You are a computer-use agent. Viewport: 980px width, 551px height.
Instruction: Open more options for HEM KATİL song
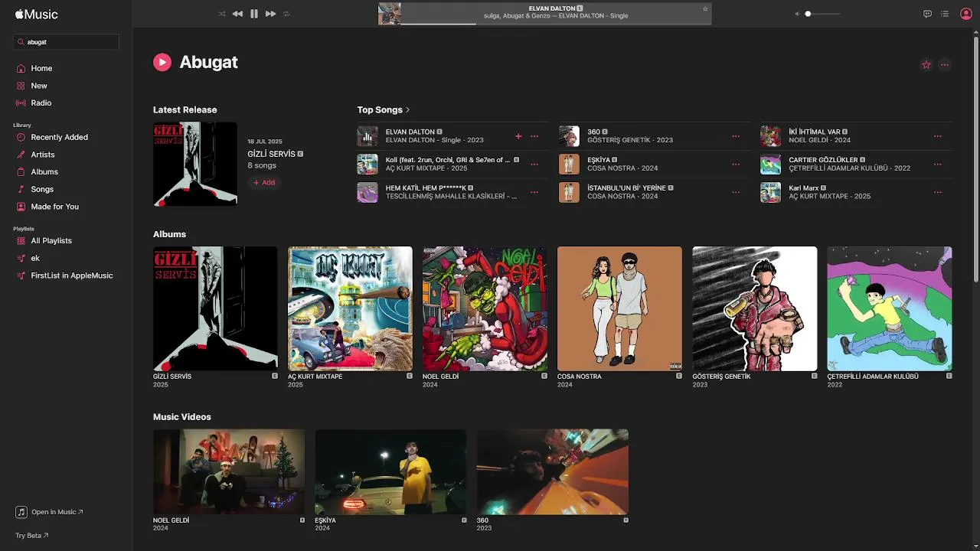(x=534, y=192)
